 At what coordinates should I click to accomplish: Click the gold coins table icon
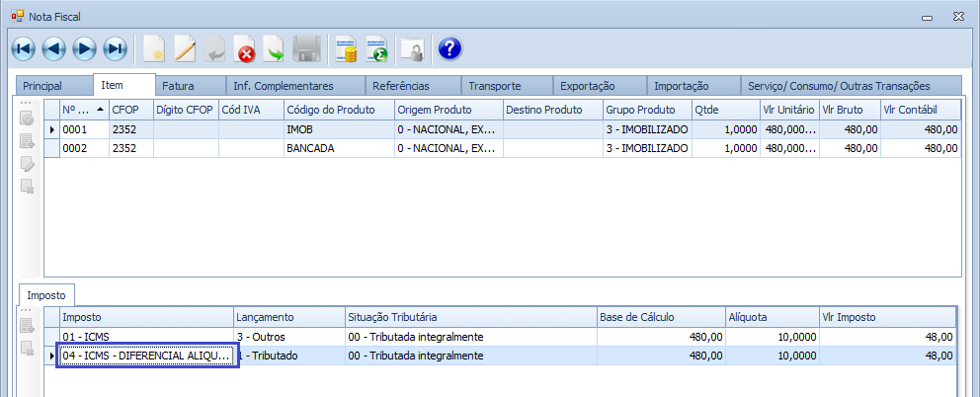(346, 48)
